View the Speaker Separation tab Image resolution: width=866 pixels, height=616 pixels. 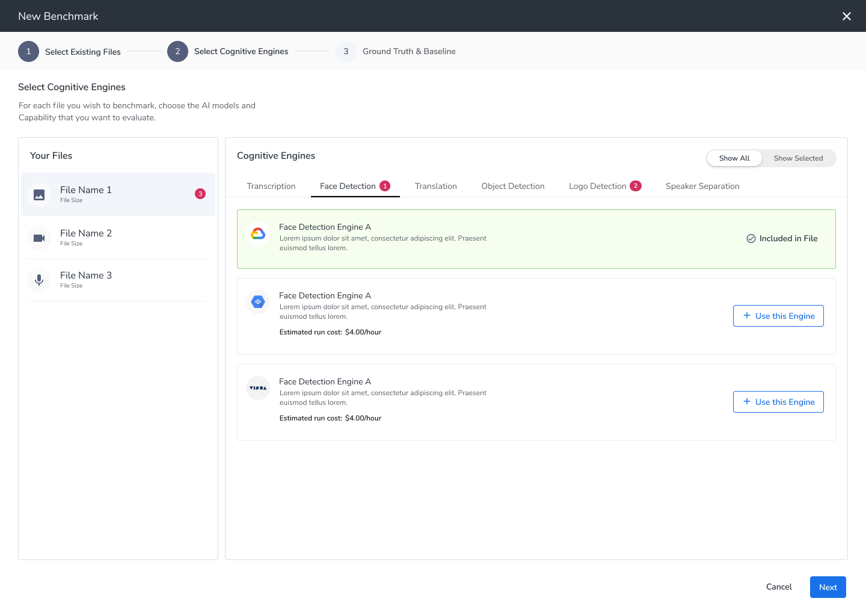click(702, 186)
